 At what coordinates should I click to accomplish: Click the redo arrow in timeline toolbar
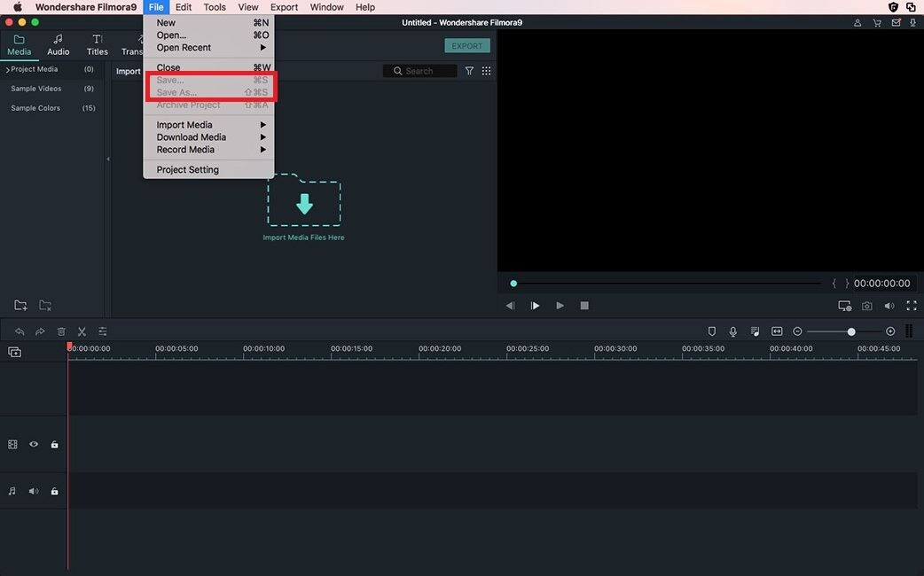[x=40, y=331]
